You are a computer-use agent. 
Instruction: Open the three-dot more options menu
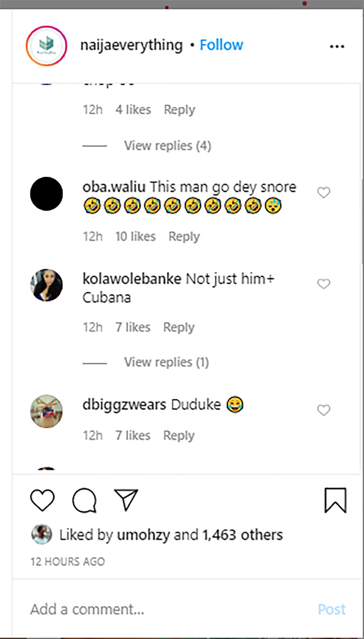click(x=337, y=46)
